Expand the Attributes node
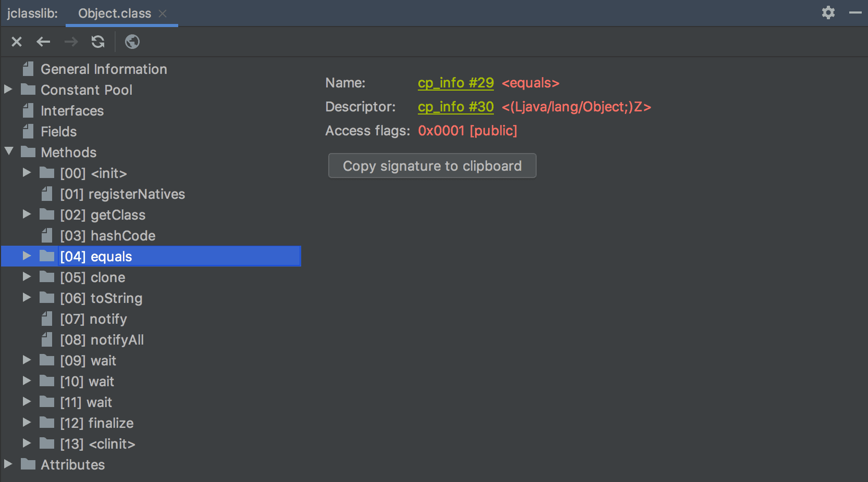Image resolution: width=868 pixels, height=482 pixels. [x=8, y=464]
